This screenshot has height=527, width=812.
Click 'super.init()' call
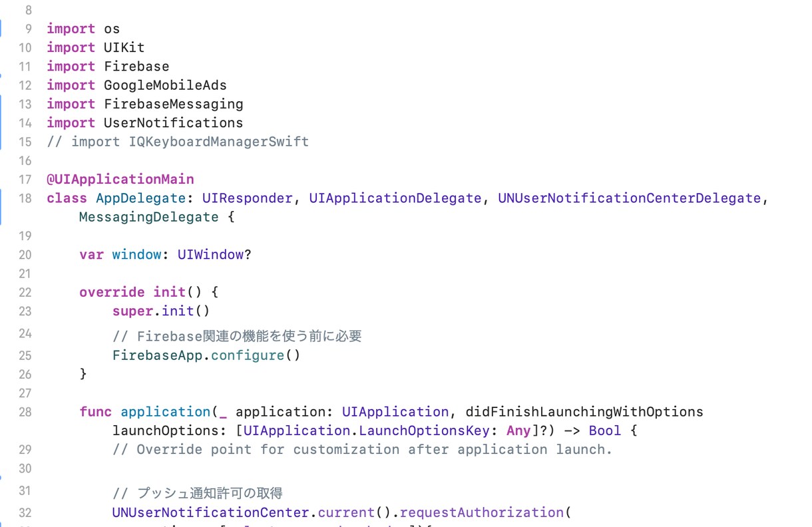point(161,311)
